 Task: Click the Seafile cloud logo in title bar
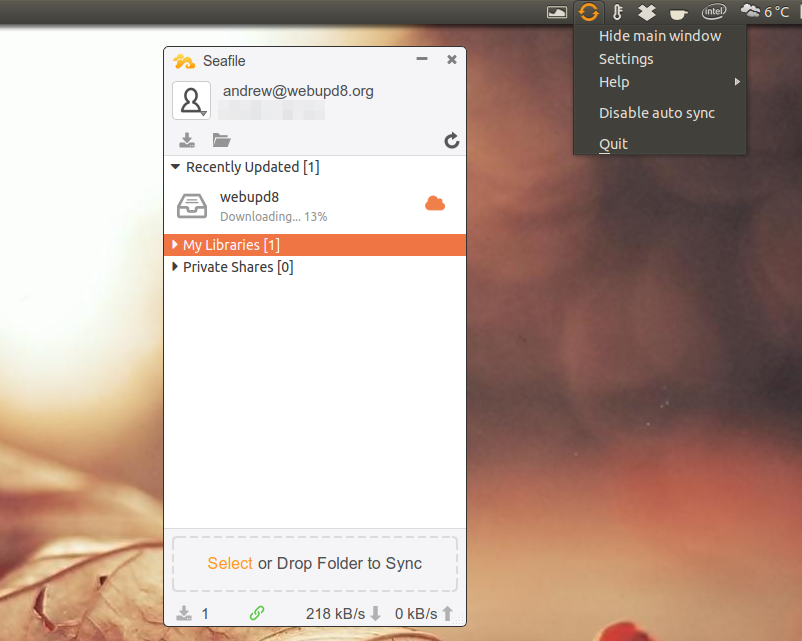pyautogui.click(x=184, y=61)
